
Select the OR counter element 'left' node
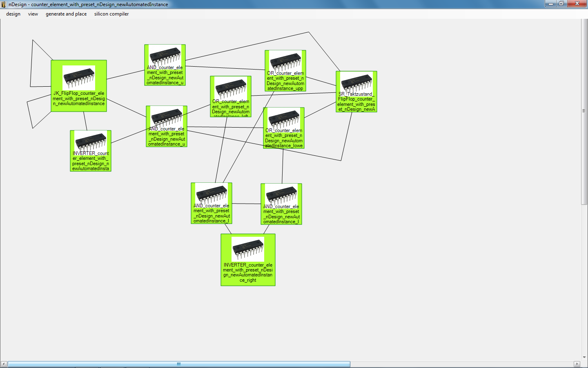tap(231, 96)
